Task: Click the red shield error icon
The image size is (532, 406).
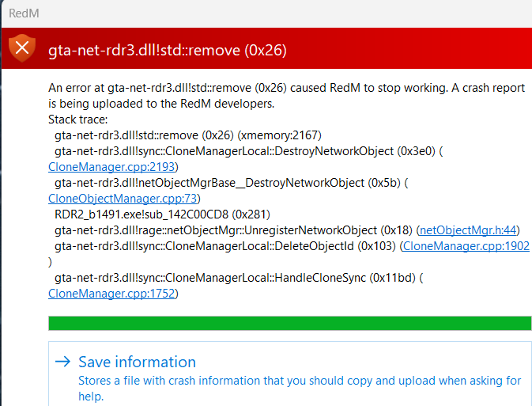Action: tap(22, 48)
